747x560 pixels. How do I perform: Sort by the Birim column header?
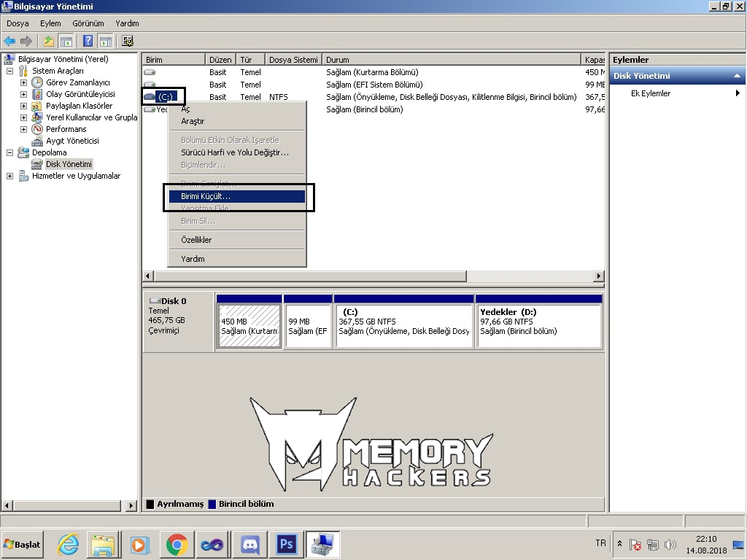(x=174, y=60)
